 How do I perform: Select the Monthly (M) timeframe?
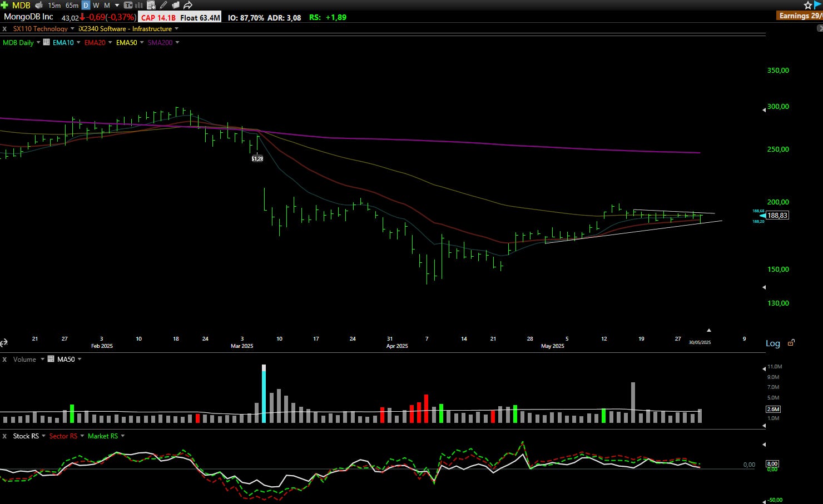(x=107, y=5)
